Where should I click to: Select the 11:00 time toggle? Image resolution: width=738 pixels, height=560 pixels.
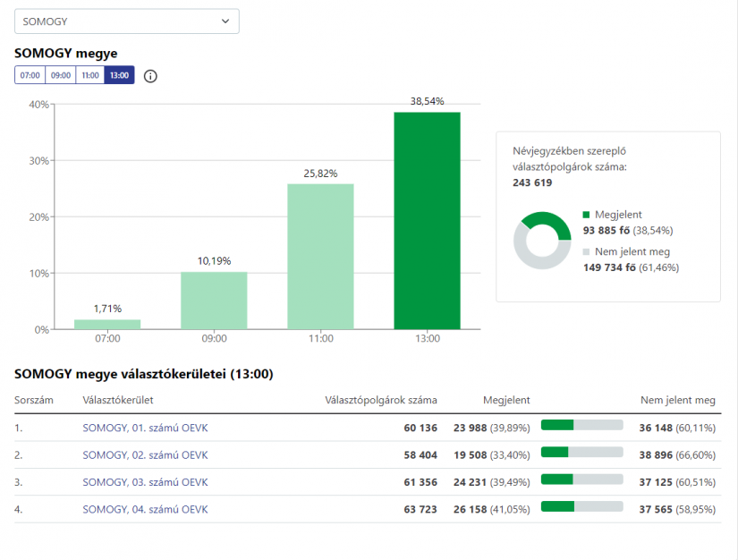[x=90, y=76]
